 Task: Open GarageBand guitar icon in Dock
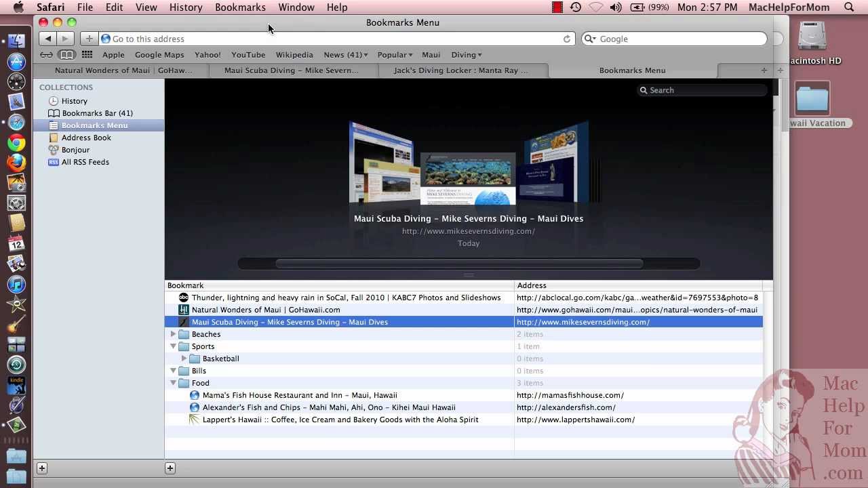point(16,325)
